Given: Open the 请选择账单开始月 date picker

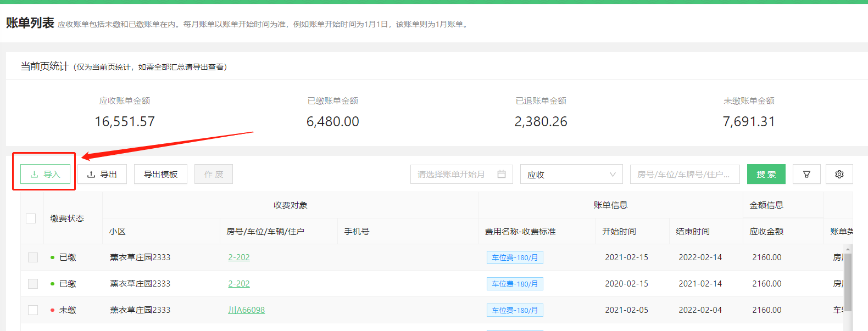Looking at the screenshot, I should tap(461, 174).
